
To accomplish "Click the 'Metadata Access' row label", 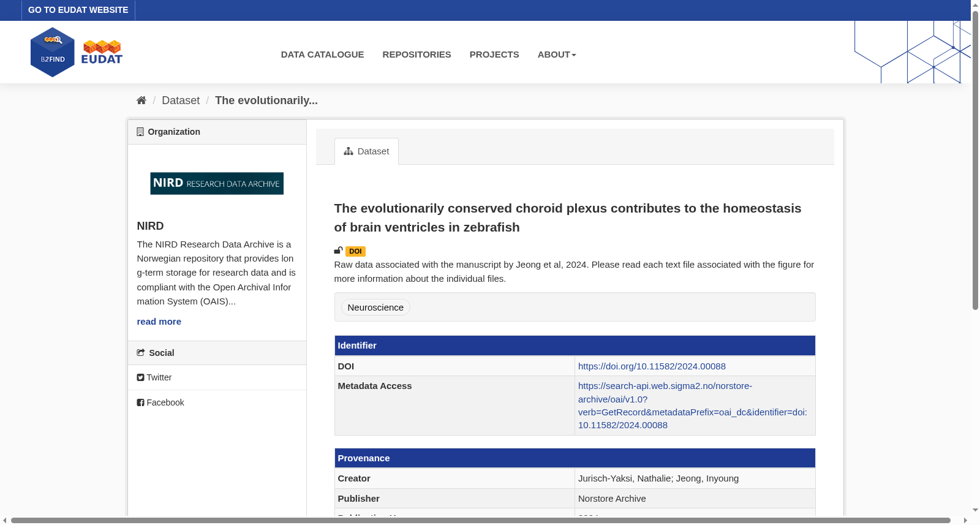I will [375, 386].
